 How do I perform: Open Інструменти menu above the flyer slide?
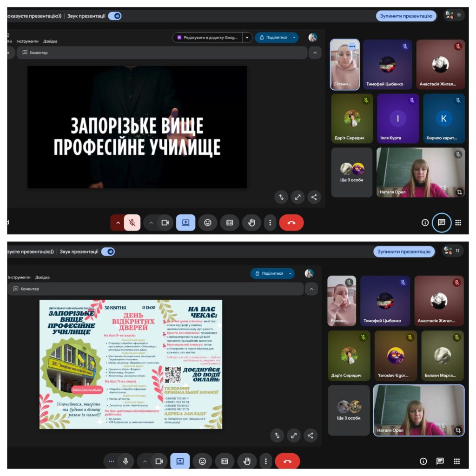click(x=19, y=278)
